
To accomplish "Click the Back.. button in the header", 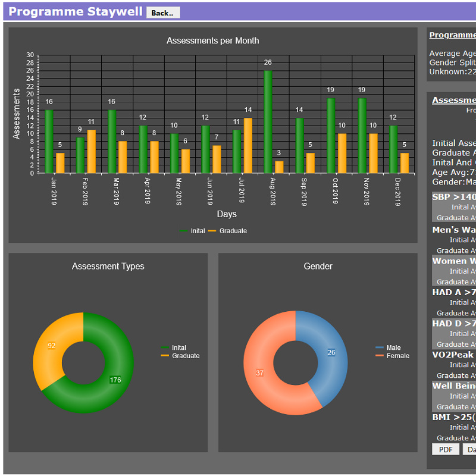I will (162, 12).
